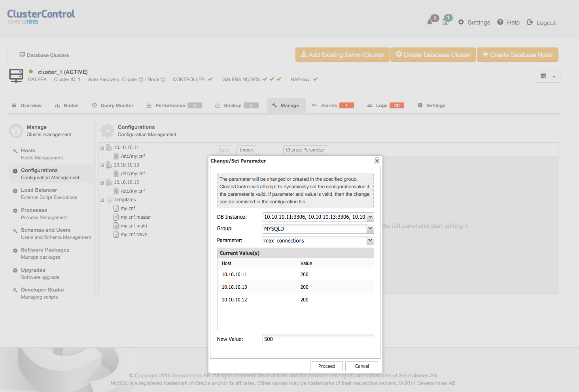Click the Save configuration button

(224, 150)
